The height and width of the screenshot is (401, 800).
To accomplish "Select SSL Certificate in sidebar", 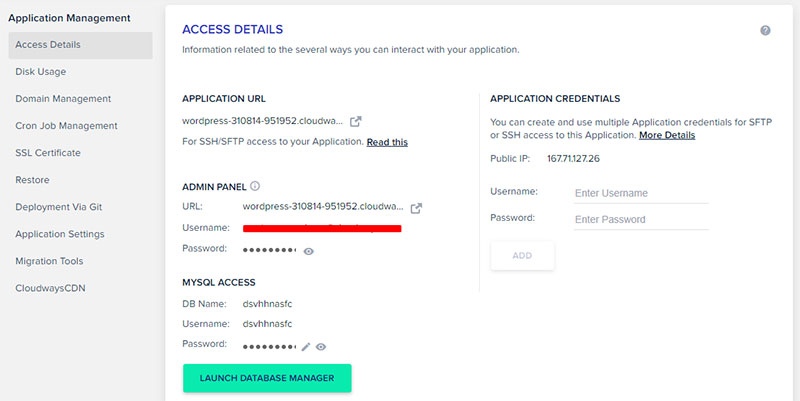I will [48, 153].
